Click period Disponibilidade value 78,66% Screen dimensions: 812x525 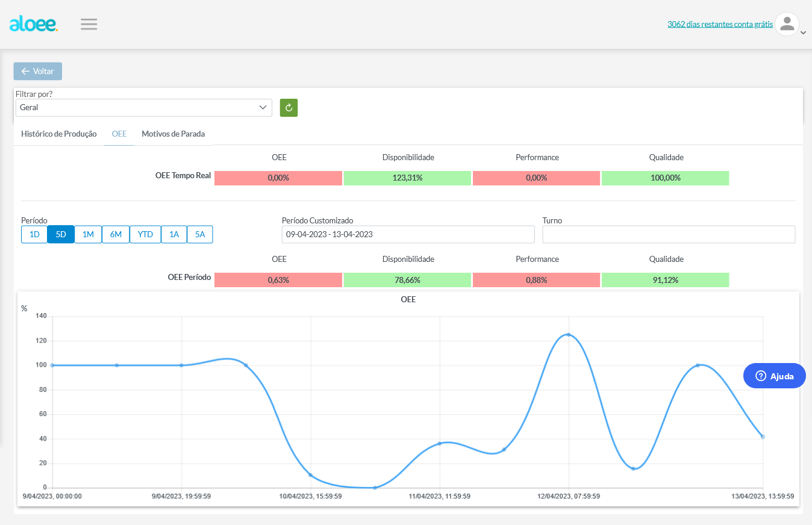pyautogui.click(x=408, y=280)
